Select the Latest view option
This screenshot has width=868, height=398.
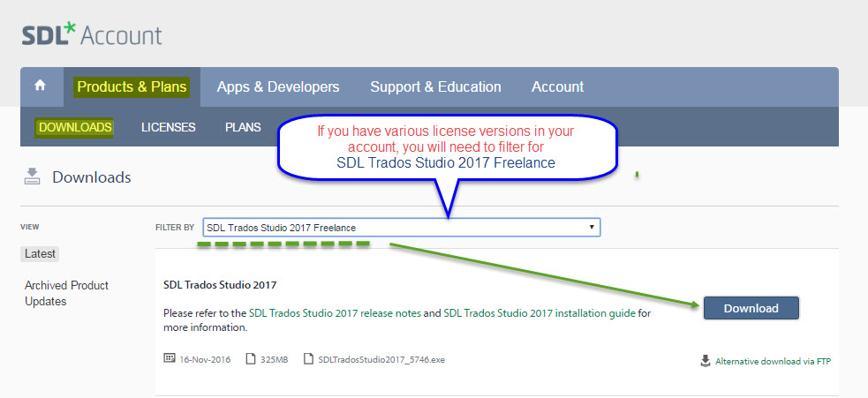(40, 254)
